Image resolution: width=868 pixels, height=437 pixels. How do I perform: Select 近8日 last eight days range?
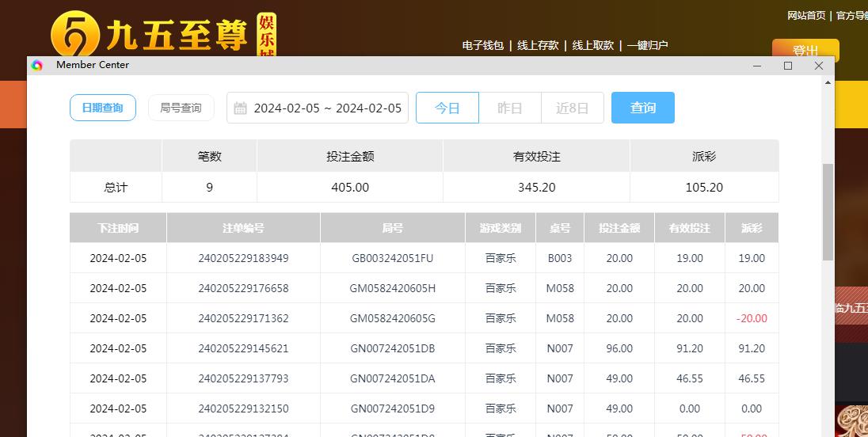[x=572, y=108]
